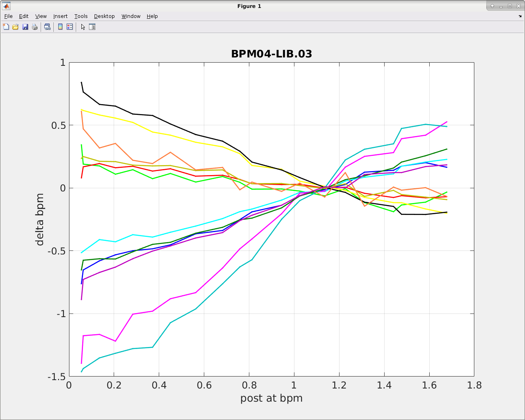Screen dimensions: 525x420
Task: Open the Property Inspector icon
Action: click(x=92, y=27)
